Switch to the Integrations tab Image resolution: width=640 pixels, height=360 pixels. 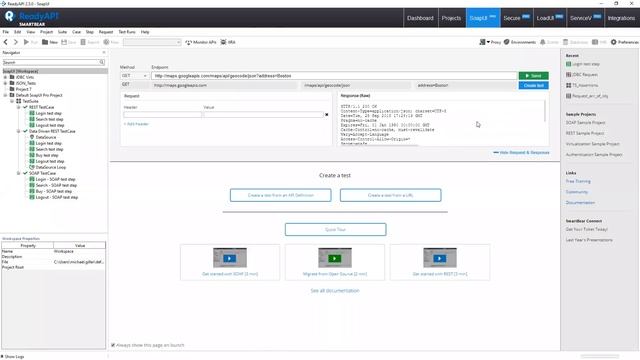point(621,18)
